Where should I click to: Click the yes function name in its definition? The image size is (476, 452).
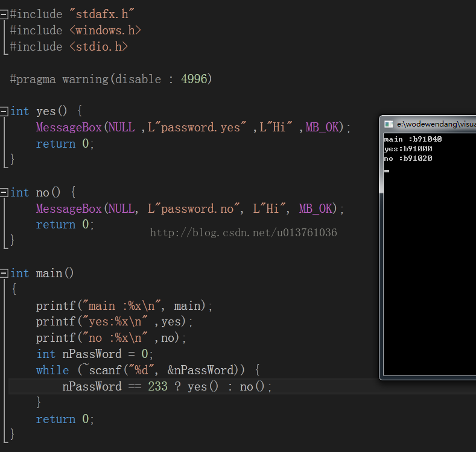(46, 111)
